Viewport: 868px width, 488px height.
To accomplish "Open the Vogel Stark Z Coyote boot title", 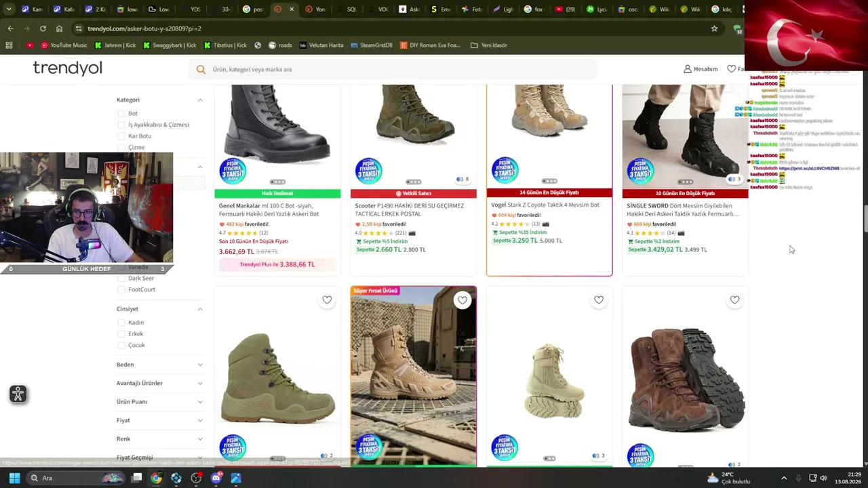I will tap(545, 205).
